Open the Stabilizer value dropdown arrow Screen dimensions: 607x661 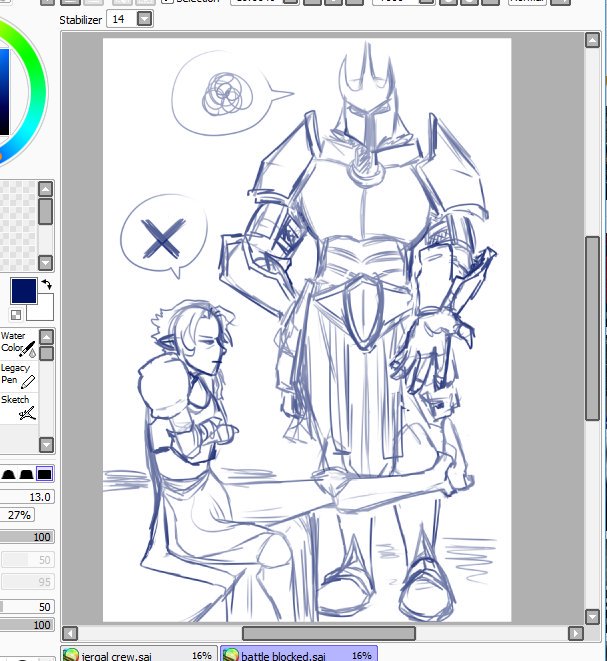pyautogui.click(x=145, y=19)
